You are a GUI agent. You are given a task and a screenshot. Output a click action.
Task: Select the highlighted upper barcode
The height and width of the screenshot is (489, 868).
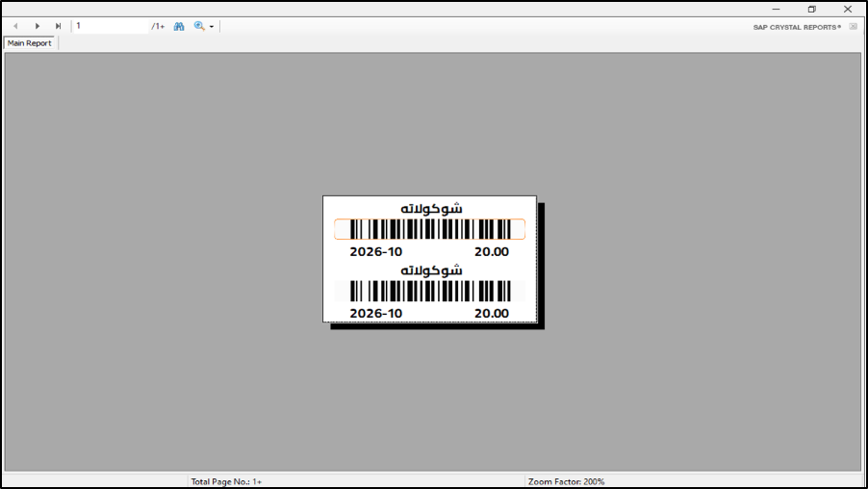click(429, 229)
